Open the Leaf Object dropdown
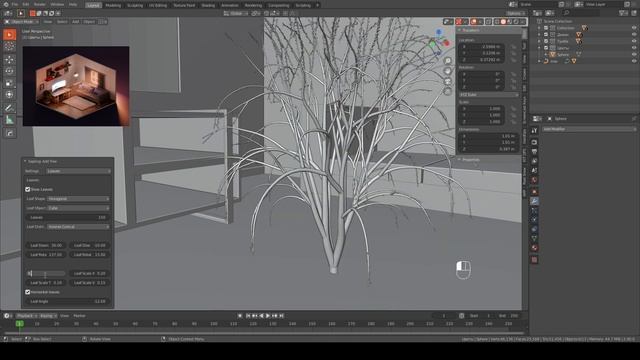 [x=78, y=208]
